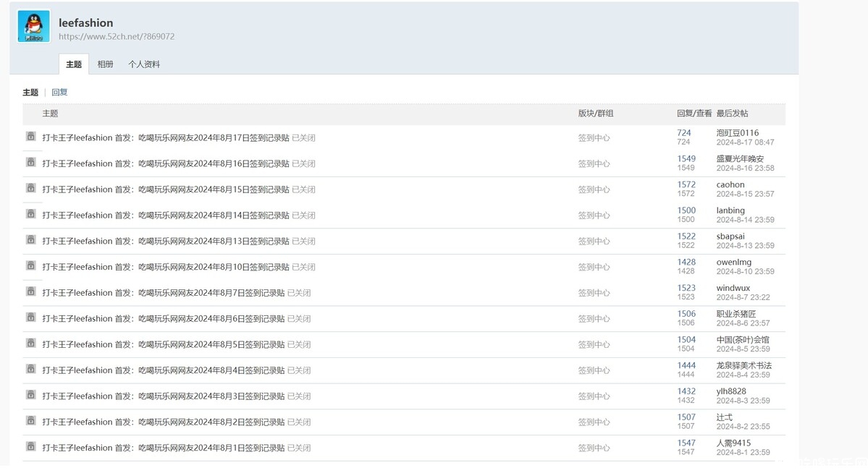Click 签到中心 forum link in the 8月17日 row
This screenshot has height=473, width=868.
click(x=594, y=137)
